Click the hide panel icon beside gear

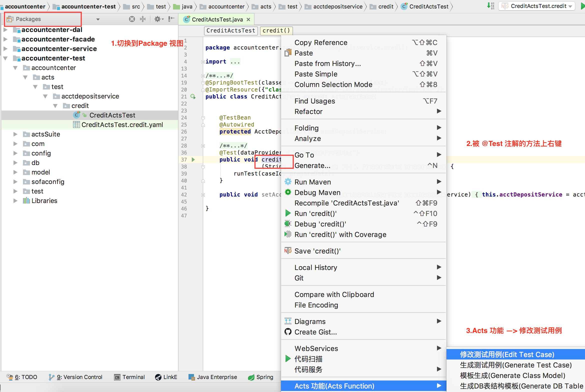click(x=171, y=19)
